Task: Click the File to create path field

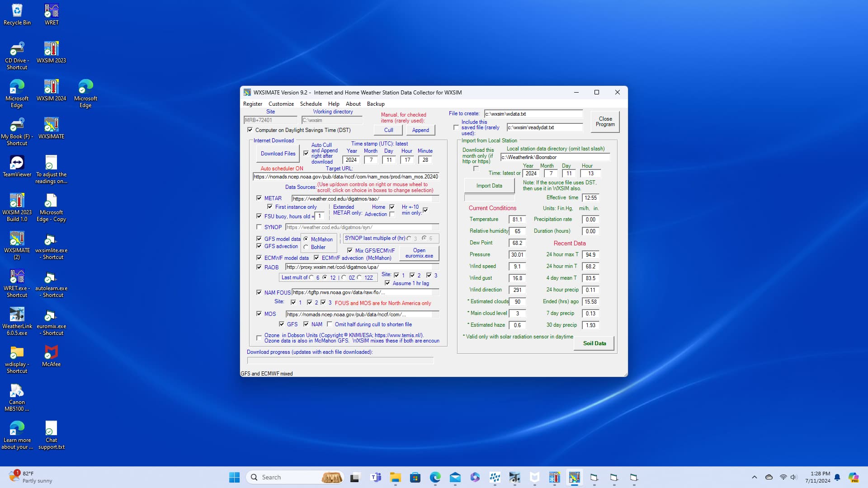Action: tap(534, 114)
